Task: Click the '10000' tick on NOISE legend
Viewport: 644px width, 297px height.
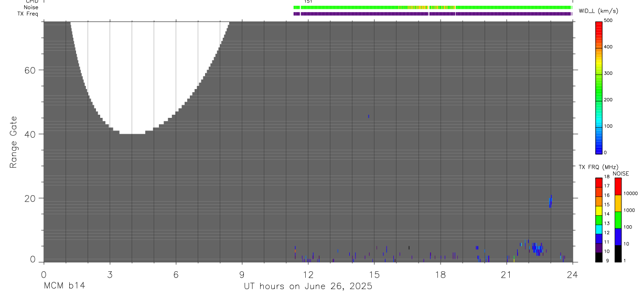Action: pyautogui.click(x=630, y=193)
